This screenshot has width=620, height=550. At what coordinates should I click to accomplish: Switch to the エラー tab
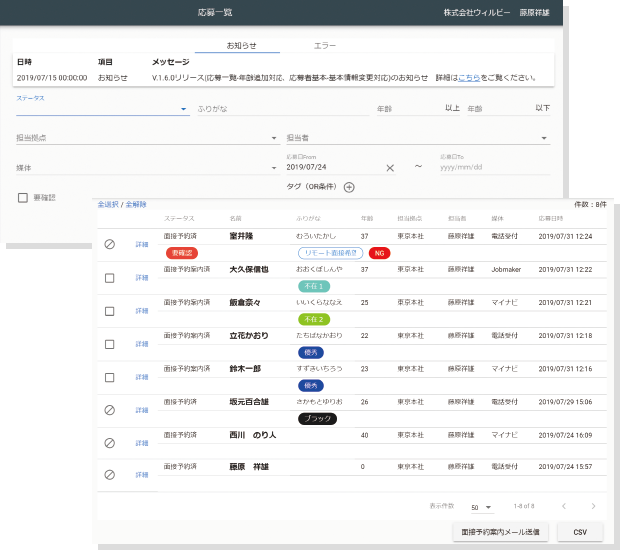pyautogui.click(x=325, y=46)
